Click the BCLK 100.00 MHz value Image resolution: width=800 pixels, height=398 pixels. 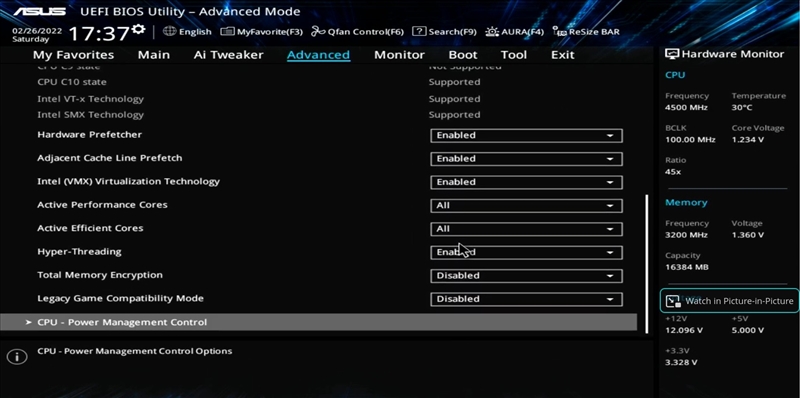tap(690, 140)
